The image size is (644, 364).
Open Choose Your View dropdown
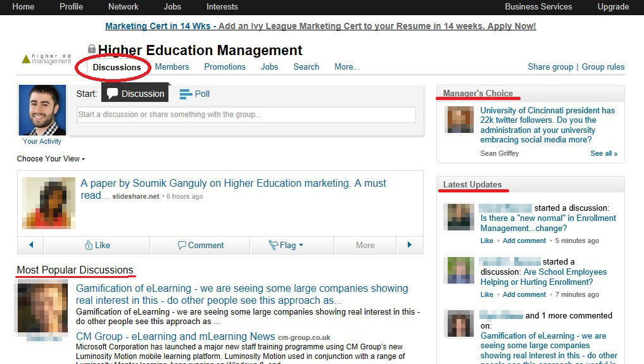51,159
